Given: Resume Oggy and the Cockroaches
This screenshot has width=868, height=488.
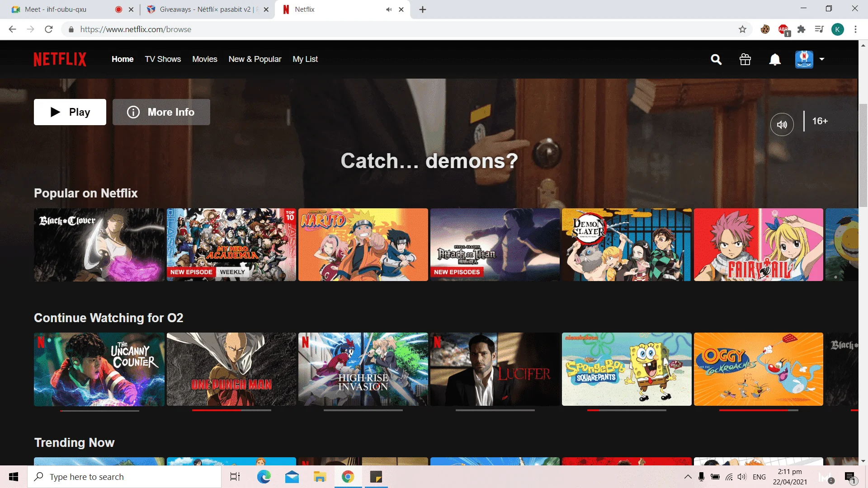Looking at the screenshot, I should (x=759, y=369).
